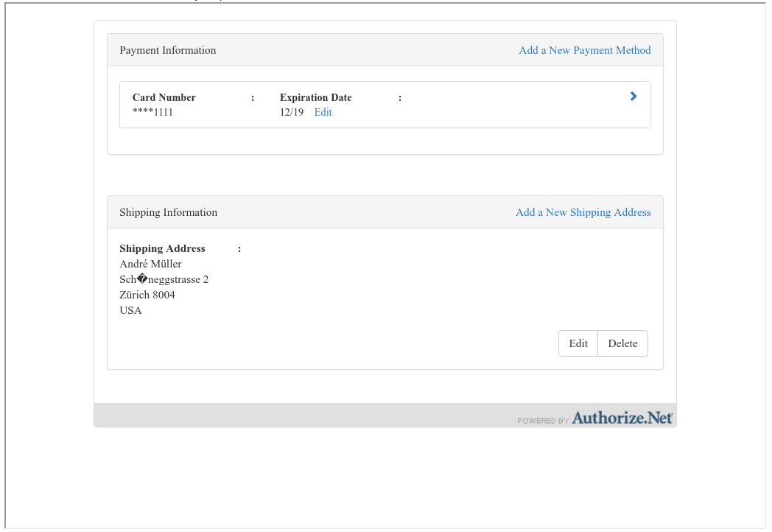This screenshot has height=532, width=772.
Task: Click the Payment Information section header
Action: pyautogui.click(x=167, y=50)
